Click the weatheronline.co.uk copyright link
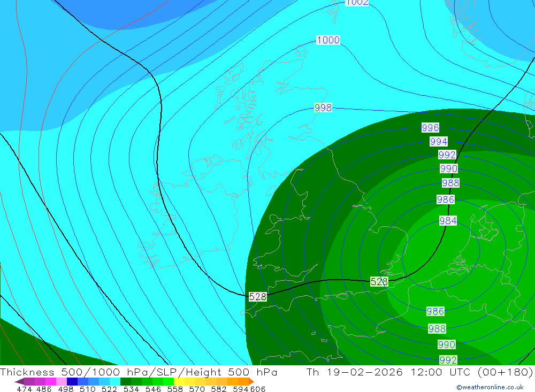The width and height of the screenshot is (535, 392). pyautogui.click(x=490, y=387)
